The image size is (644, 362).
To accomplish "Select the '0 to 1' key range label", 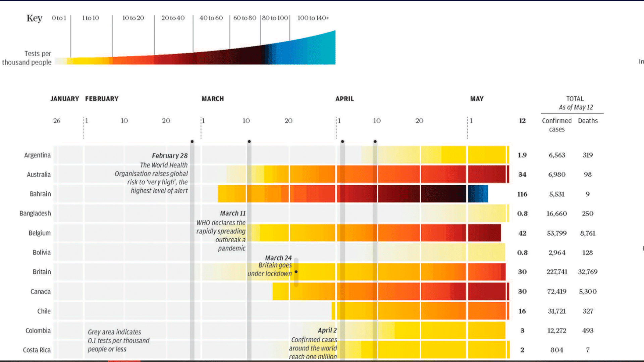I will 59,18.
